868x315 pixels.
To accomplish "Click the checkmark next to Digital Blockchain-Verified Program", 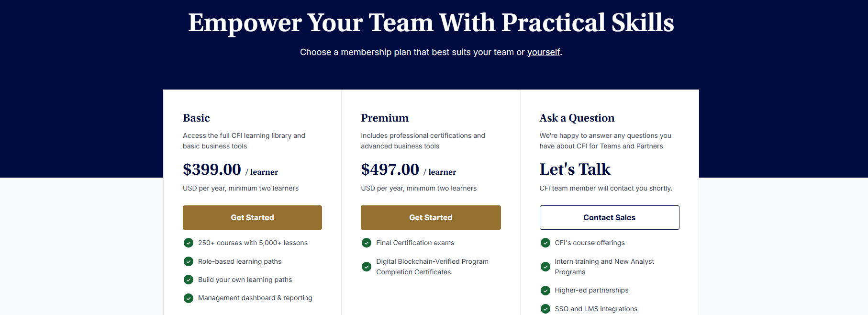I will (x=366, y=267).
